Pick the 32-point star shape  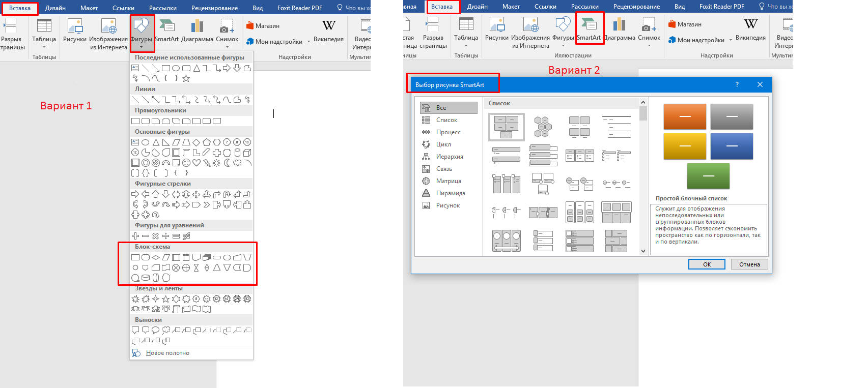pos(247,299)
